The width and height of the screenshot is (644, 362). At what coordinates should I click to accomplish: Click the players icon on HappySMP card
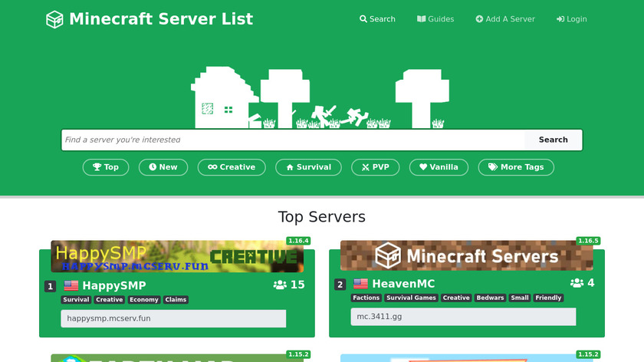280,285
